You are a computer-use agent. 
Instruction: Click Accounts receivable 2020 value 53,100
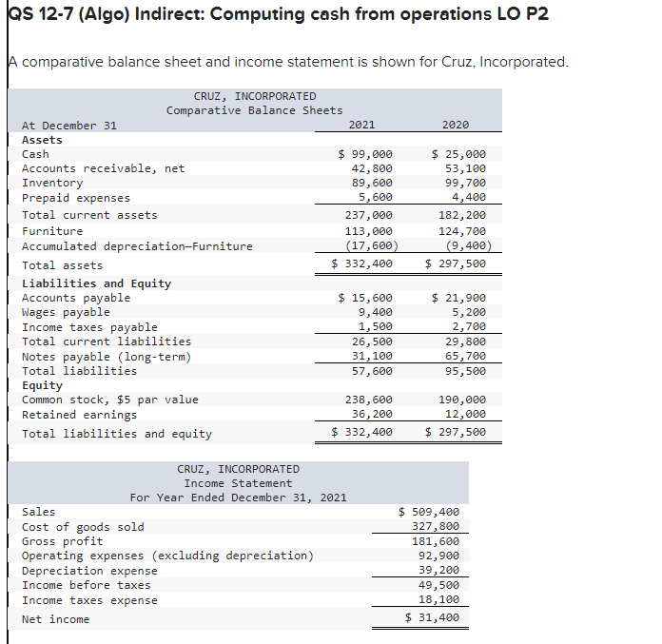pos(465,168)
